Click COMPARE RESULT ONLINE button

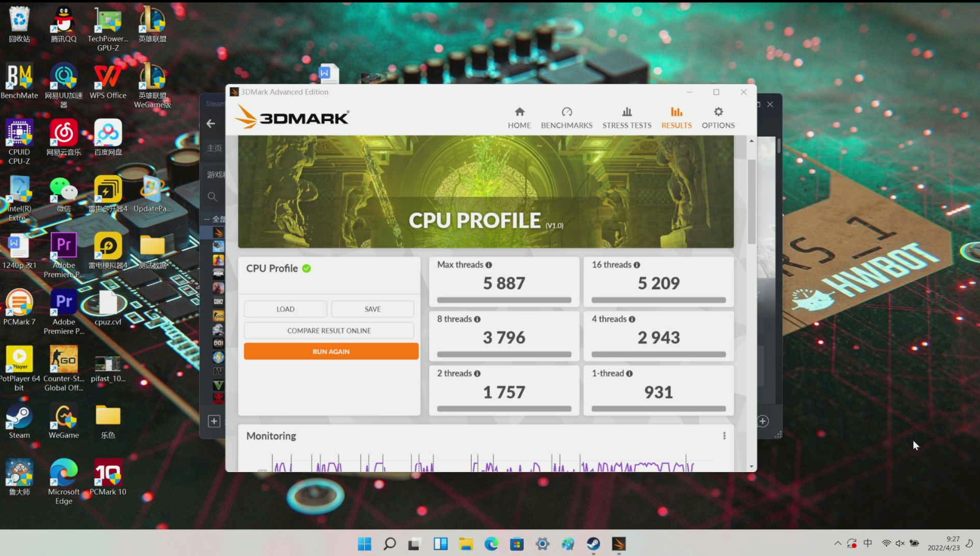point(329,331)
